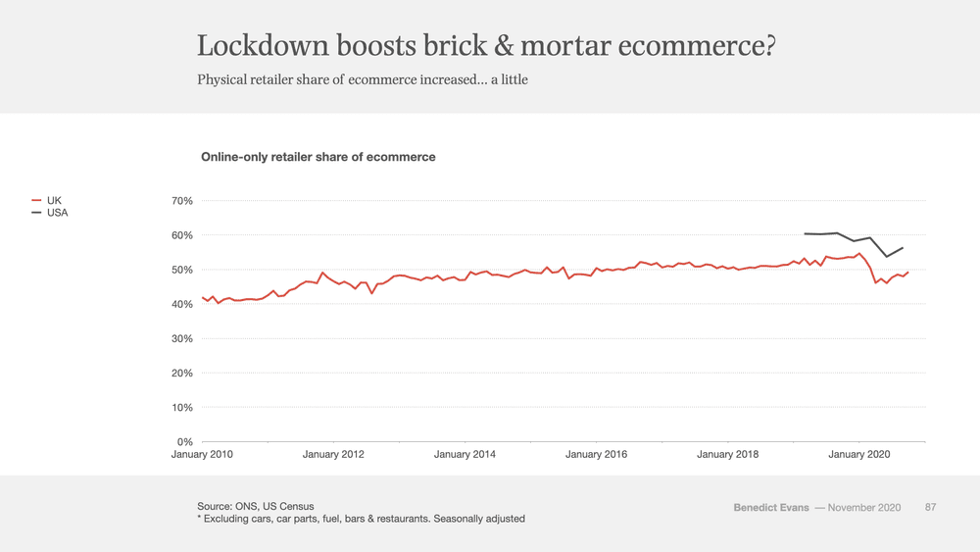Viewport: 980px width, 552px height.
Task: Click the 'January 2010' x-axis label
Action: click(202, 455)
